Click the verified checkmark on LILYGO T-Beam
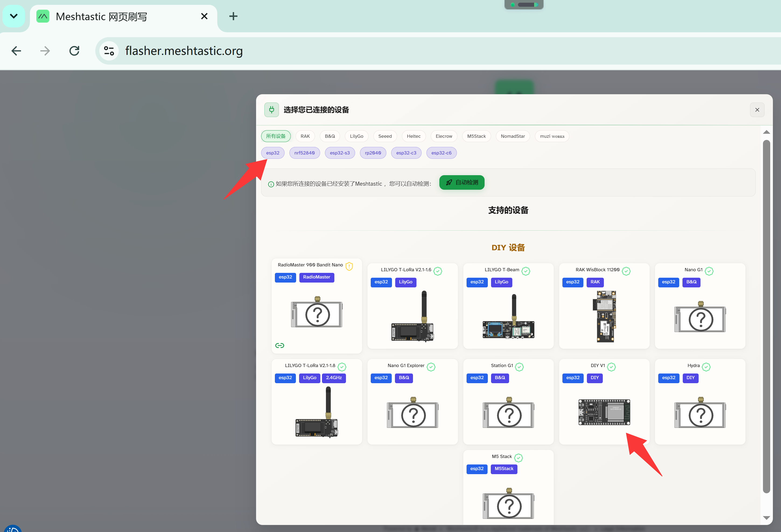Viewport: 781px width, 532px height. click(526, 271)
